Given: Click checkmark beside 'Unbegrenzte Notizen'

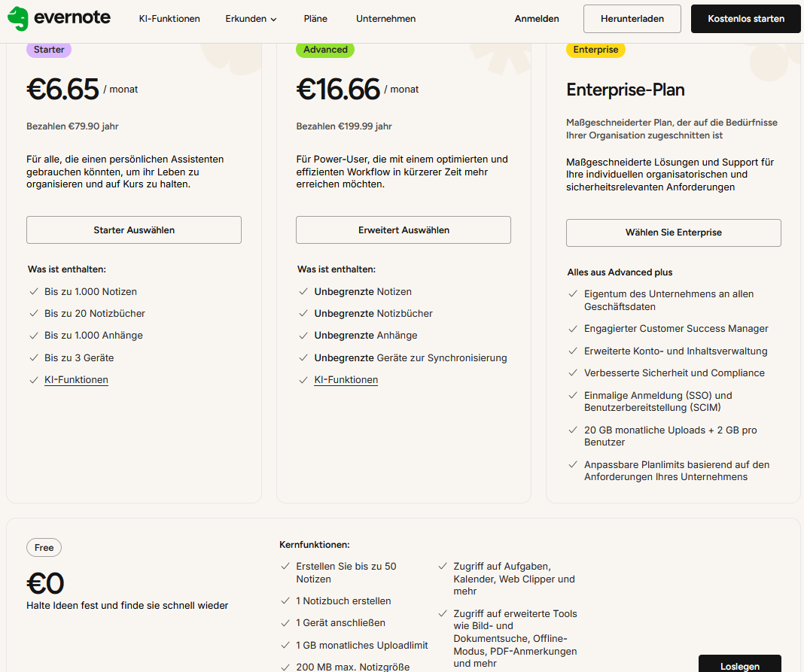Looking at the screenshot, I should [x=303, y=292].
